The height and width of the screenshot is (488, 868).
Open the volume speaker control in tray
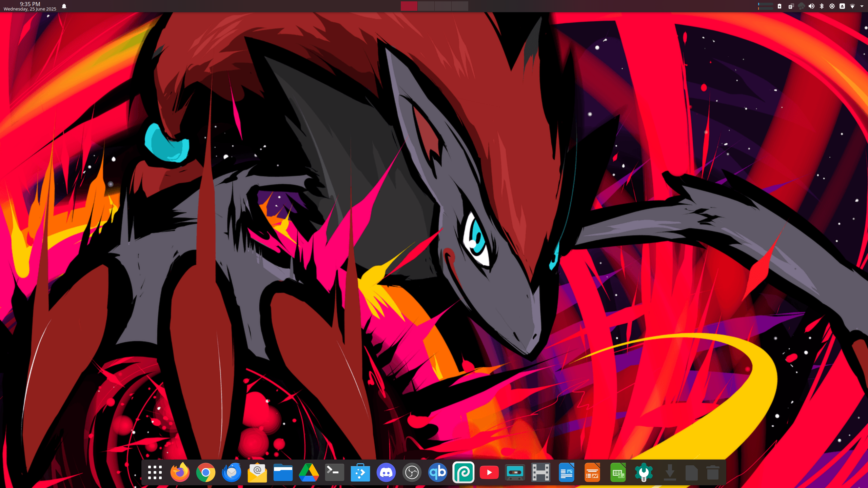tap(811, 6)
